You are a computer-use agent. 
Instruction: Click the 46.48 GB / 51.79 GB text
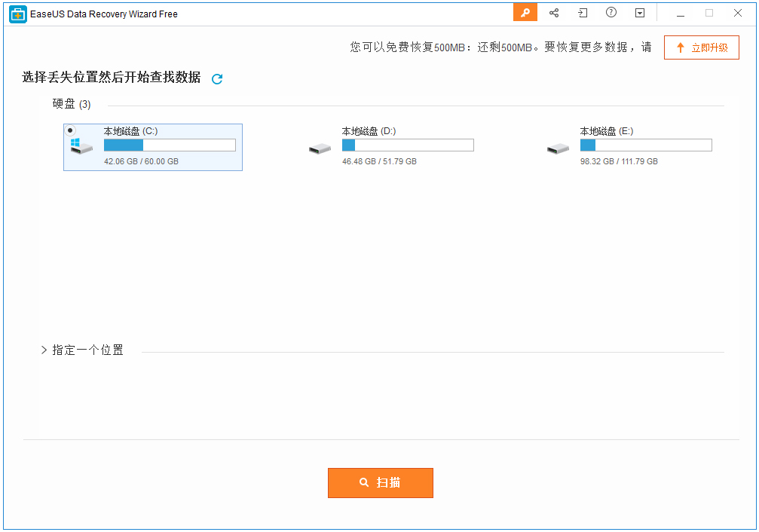tap(380, 161)
